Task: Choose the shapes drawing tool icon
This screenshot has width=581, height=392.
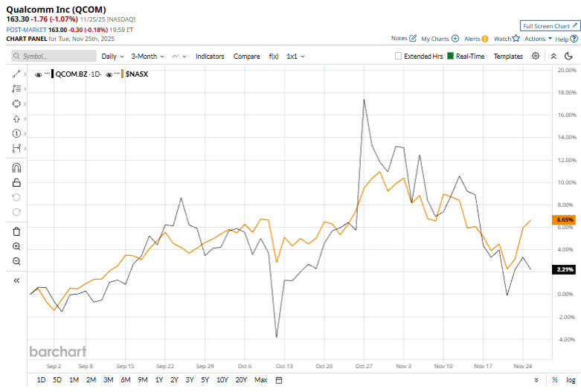Action: [16, 103]
